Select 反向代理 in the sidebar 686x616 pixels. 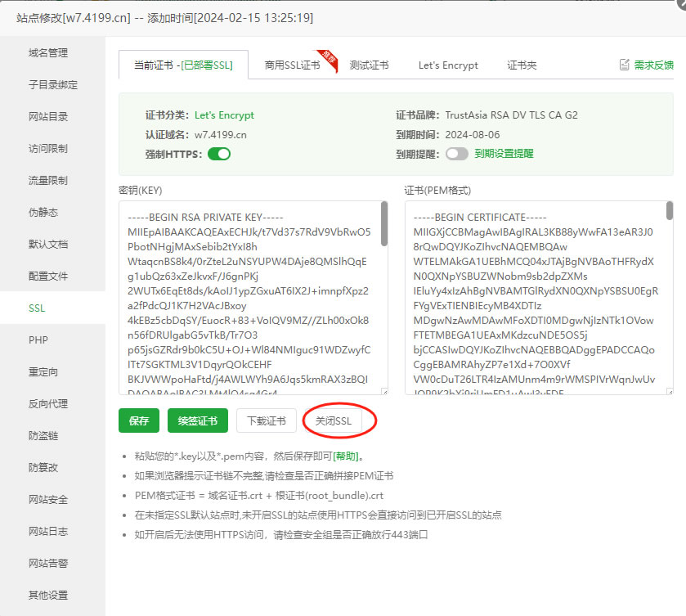[48, 404]
